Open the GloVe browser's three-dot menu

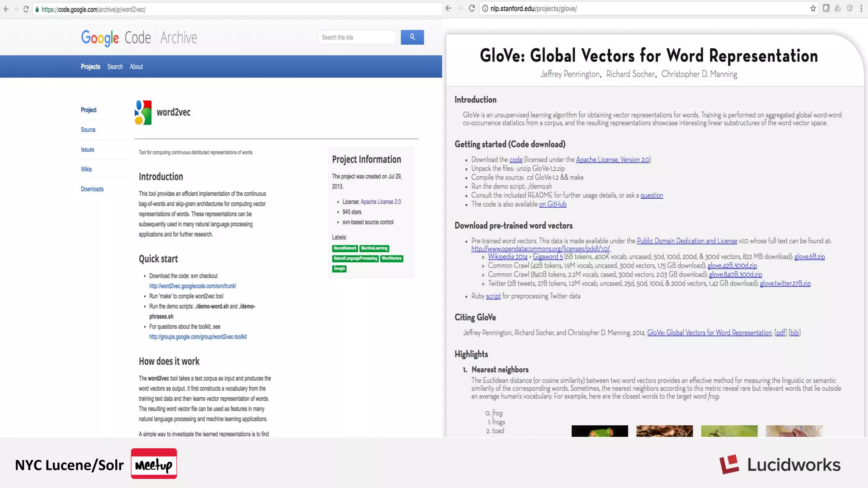(861, 8)
